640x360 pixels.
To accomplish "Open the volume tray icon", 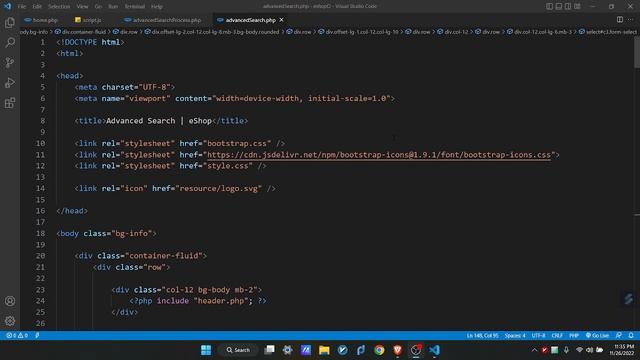I will tap(589, 350).
